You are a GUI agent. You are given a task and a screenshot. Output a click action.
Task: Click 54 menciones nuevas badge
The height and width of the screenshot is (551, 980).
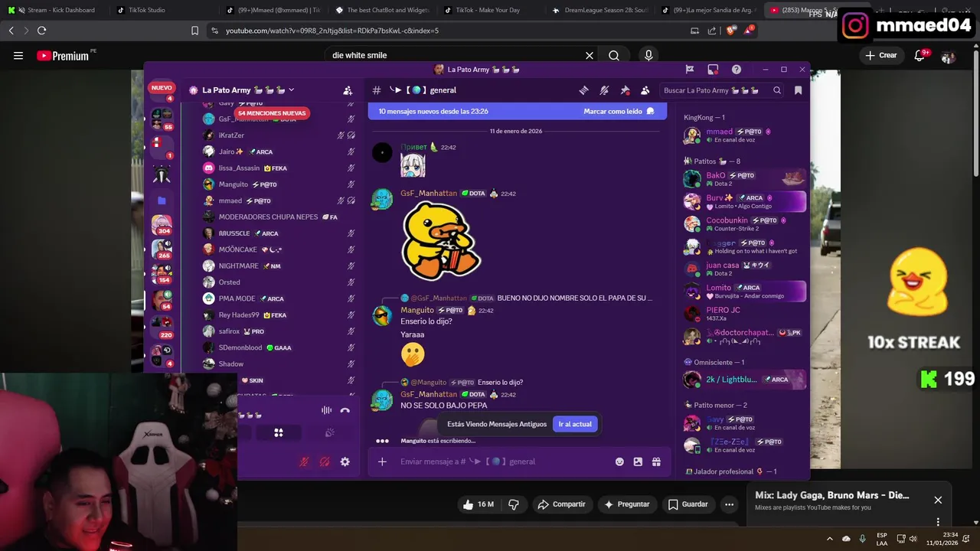[271, 113]
